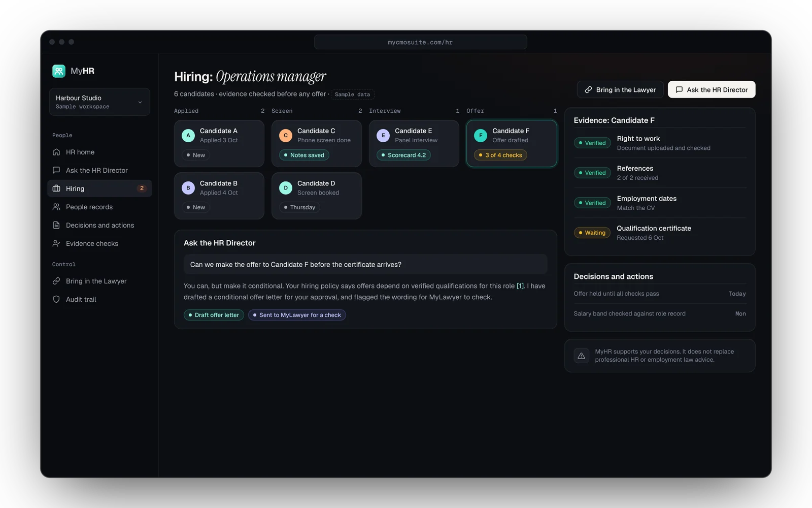Click the Hiring badge showing 2
Screen dimensions: 812x508
coord(142,188)
